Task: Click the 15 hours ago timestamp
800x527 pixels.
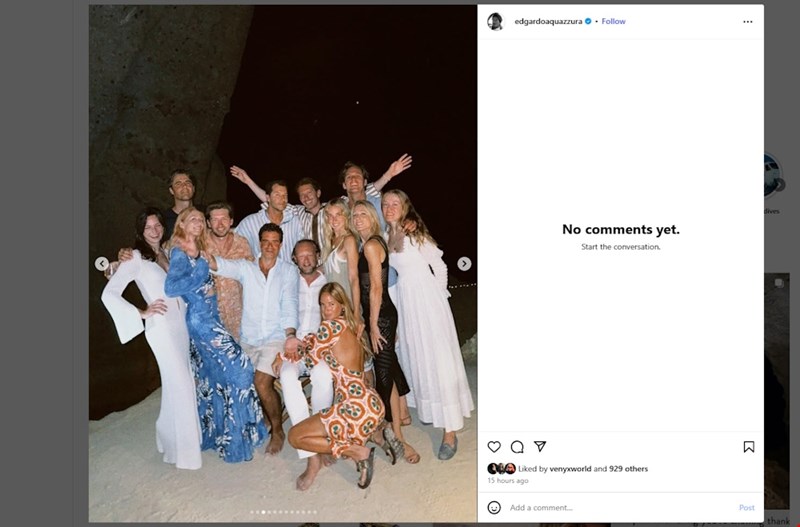Action: pos(508,481)
